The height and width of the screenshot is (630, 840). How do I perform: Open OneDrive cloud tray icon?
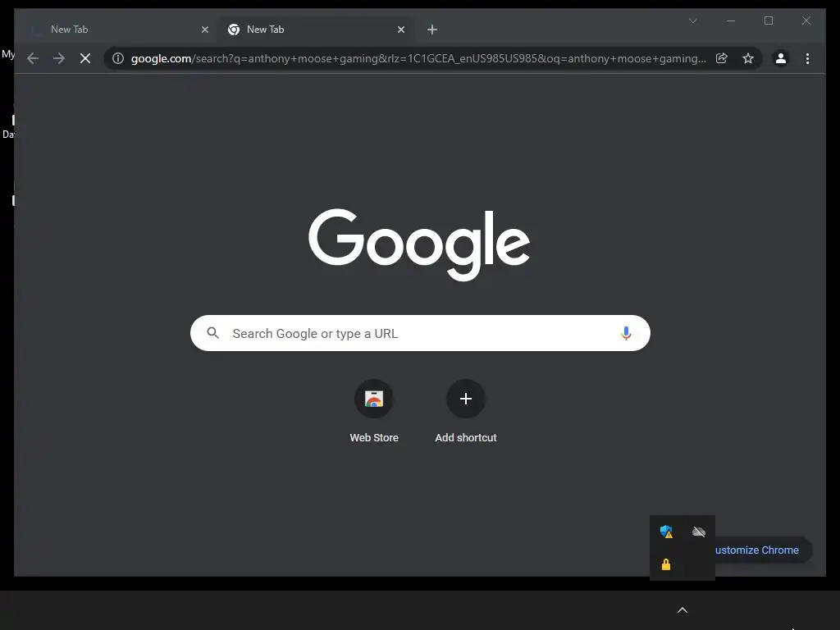pyautogui.click(x=699, y=532)
